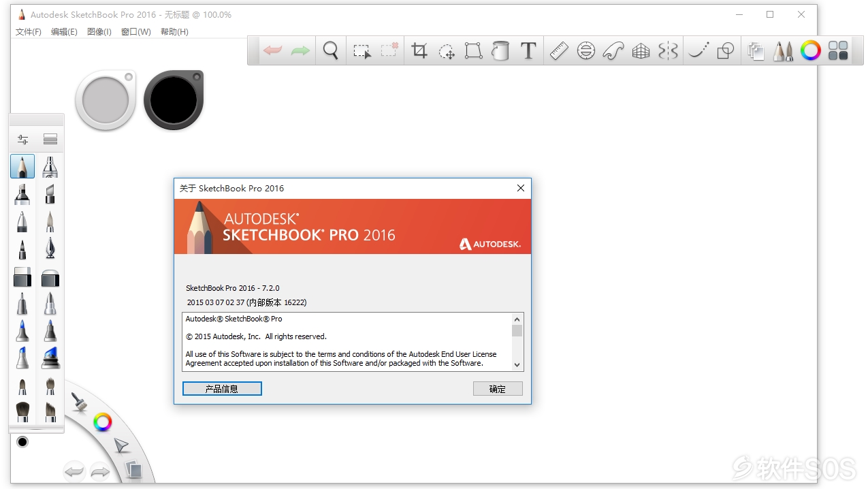Click the current color dot below palette
This screenshot has width=868, height=489.
coord(22,442)
